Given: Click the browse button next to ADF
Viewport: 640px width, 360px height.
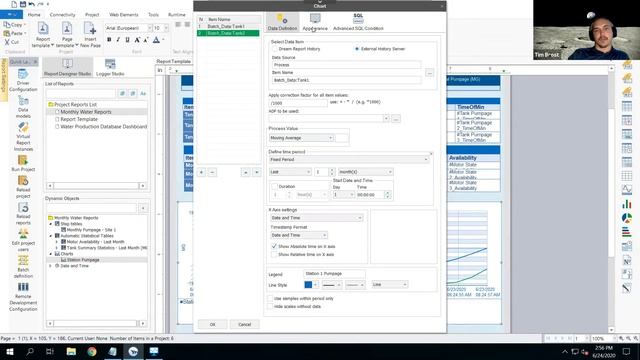Looking at the screenshot, I should pyautogui.click(x=396, y=119).
